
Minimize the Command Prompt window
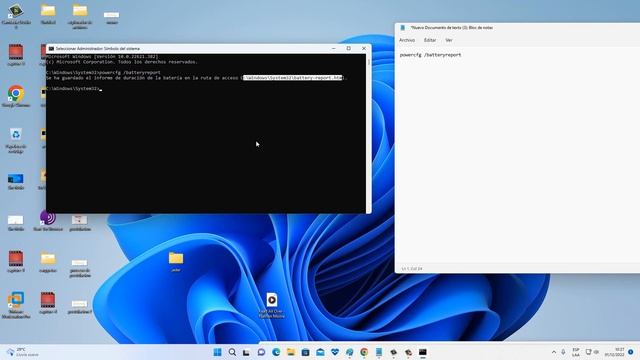[x=333, y=49]
